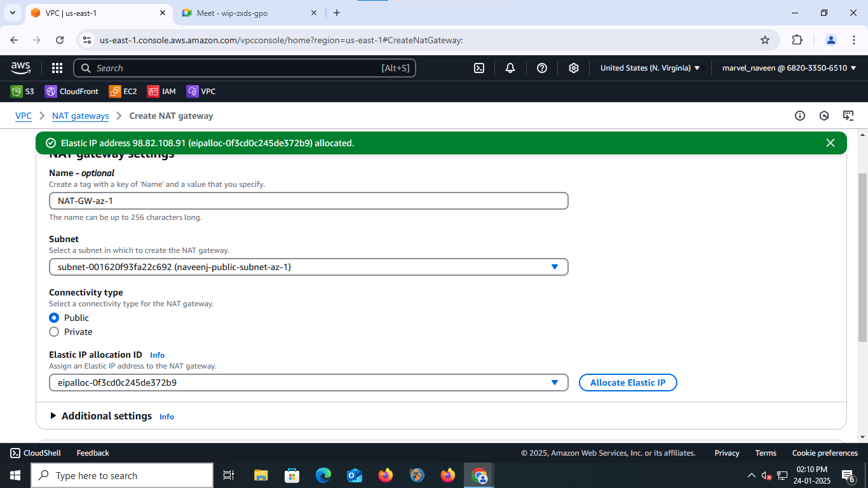This screenshot has height=488, width=868.
Task: Click the page vertical scrollbar thumb
Action: [862, 257]
